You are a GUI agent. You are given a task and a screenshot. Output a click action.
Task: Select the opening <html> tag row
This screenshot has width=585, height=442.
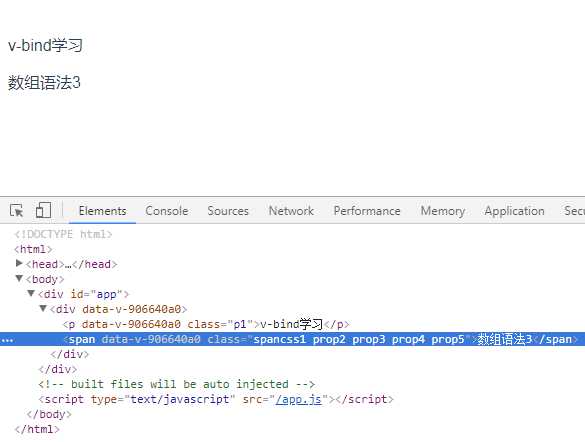(33, 249)
